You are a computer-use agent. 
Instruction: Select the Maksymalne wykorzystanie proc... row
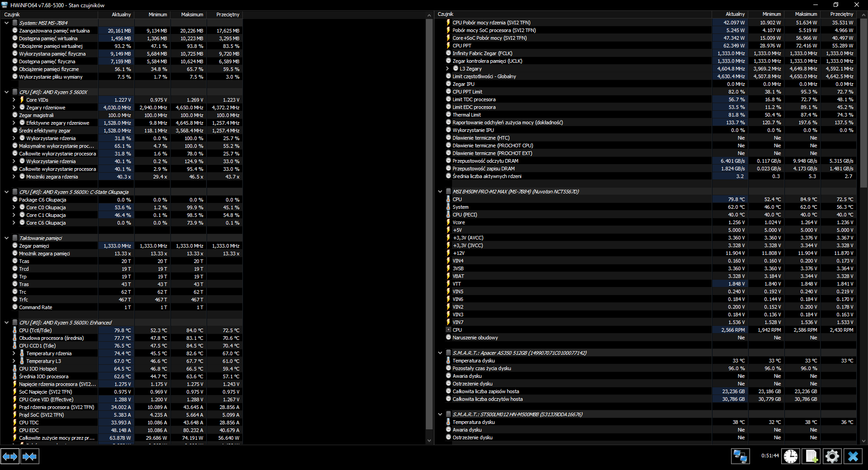[x=121, y=146]
